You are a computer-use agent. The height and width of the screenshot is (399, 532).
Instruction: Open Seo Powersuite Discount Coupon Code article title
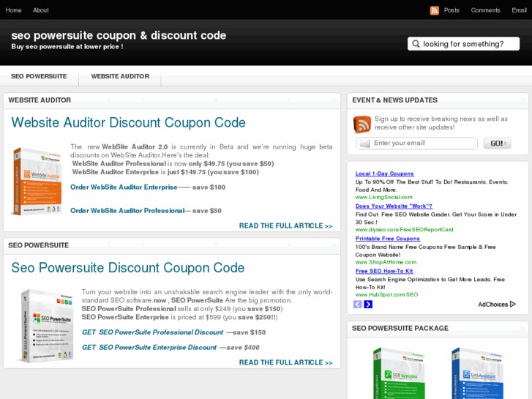pyautogui.click(x=128, y=267)
